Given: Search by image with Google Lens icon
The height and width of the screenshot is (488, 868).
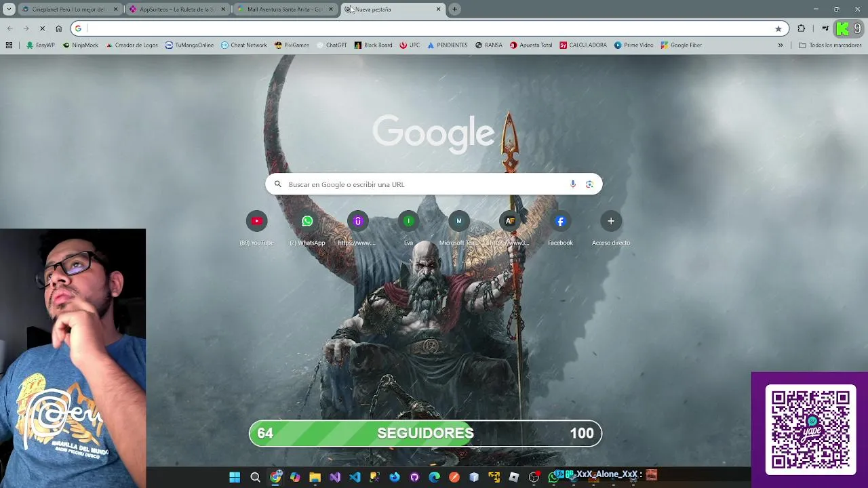Looking at the screenshot, I should point(589,184).
